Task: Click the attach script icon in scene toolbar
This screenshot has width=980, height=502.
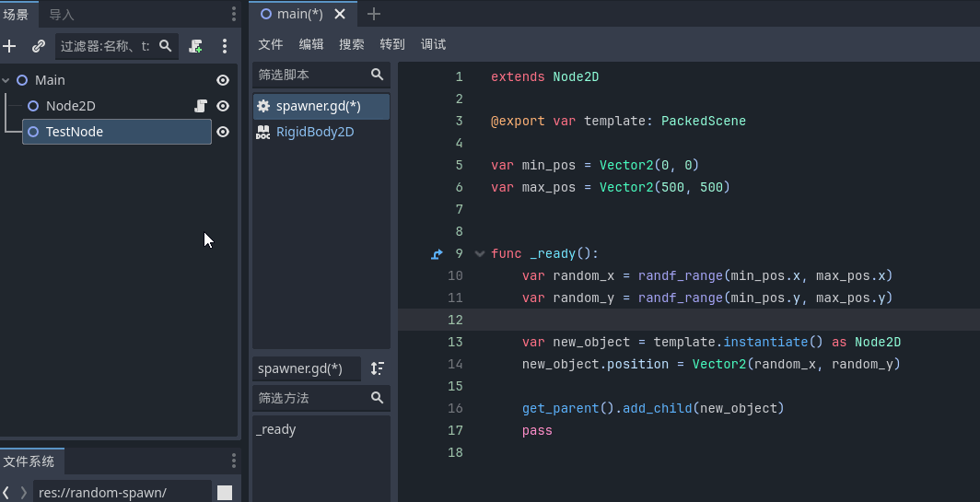Action: pyautogui.click(x=195, y=46)
